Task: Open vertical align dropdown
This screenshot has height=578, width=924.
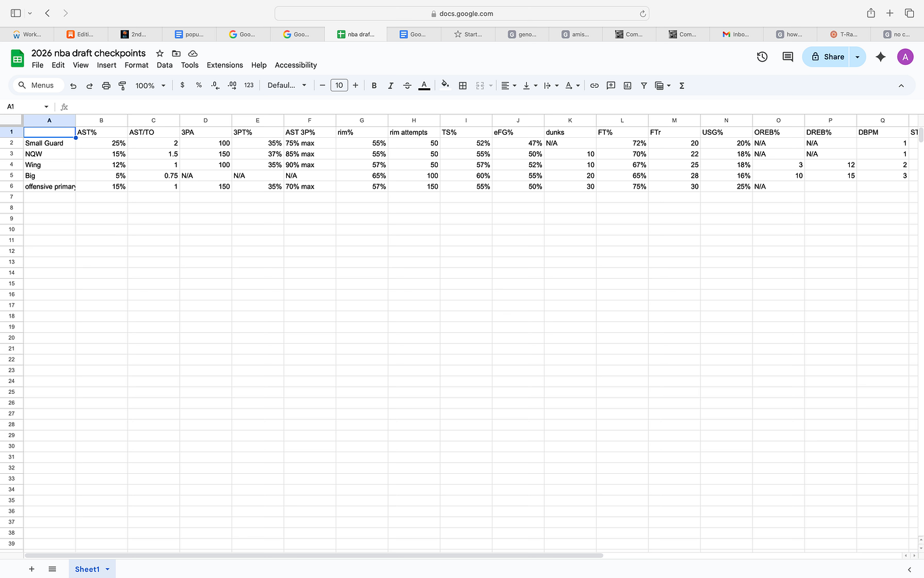Action: pos(530,85)
